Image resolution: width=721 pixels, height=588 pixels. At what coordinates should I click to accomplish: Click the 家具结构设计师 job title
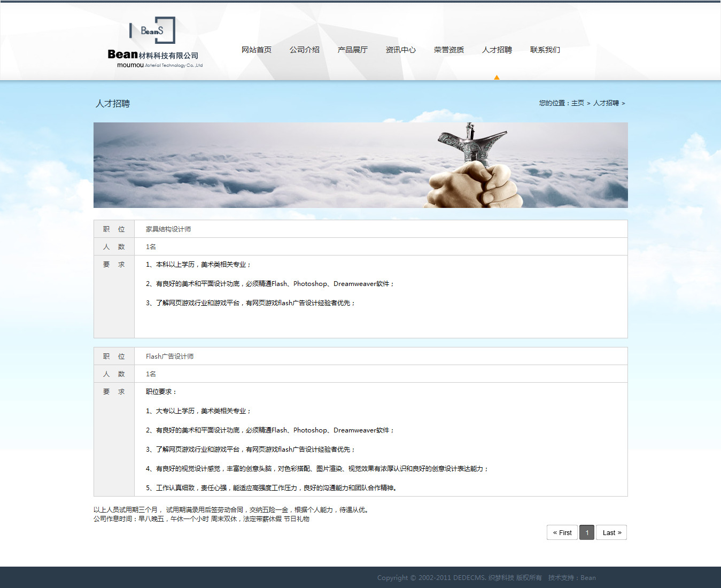pyautogui.click(x=168, y=229)
